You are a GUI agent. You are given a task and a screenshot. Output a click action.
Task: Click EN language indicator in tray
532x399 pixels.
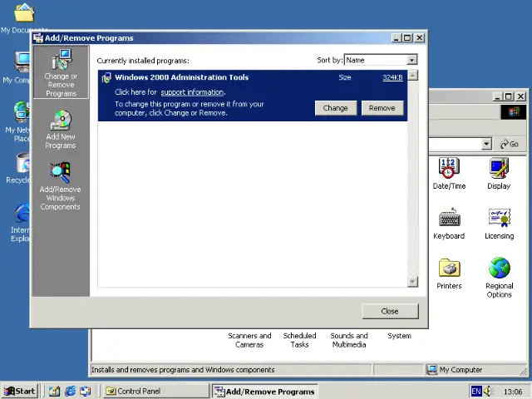click(x=476, y=392)
